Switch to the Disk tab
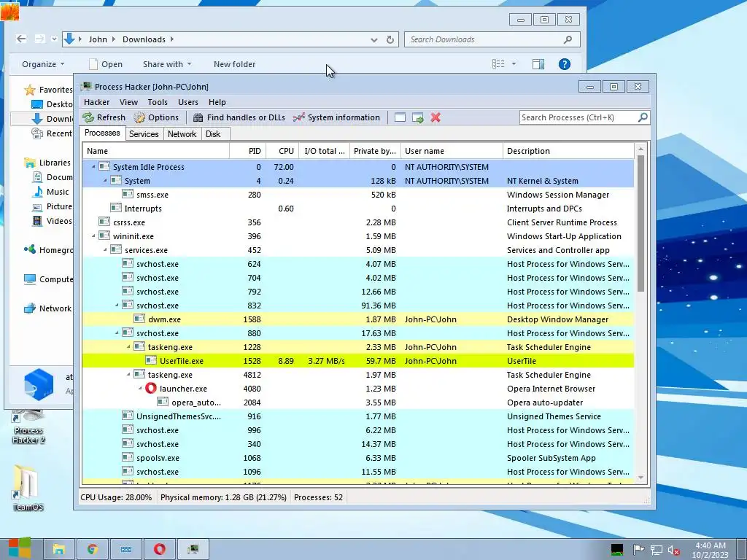This screenshot has height=560, width=747. [214, 134]
